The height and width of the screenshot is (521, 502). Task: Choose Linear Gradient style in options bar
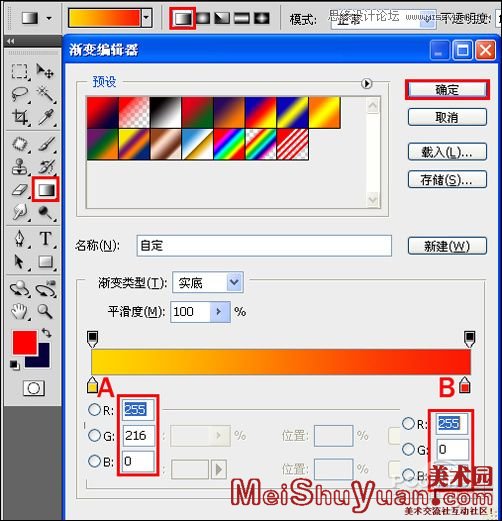coord(183,18)
